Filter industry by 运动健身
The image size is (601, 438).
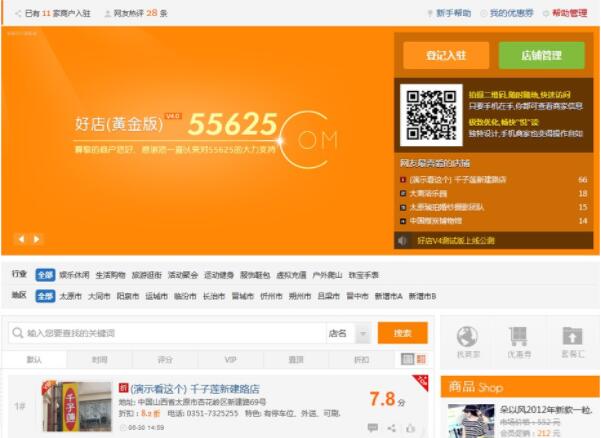219,275
